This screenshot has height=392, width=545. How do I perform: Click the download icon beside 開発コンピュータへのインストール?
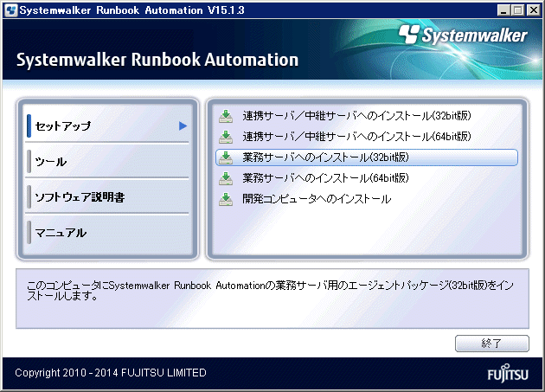tap(226, 199)
